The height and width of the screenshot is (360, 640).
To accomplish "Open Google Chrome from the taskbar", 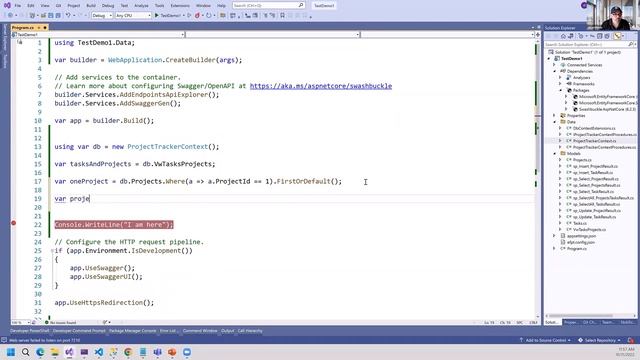I will tap(128, 352).
